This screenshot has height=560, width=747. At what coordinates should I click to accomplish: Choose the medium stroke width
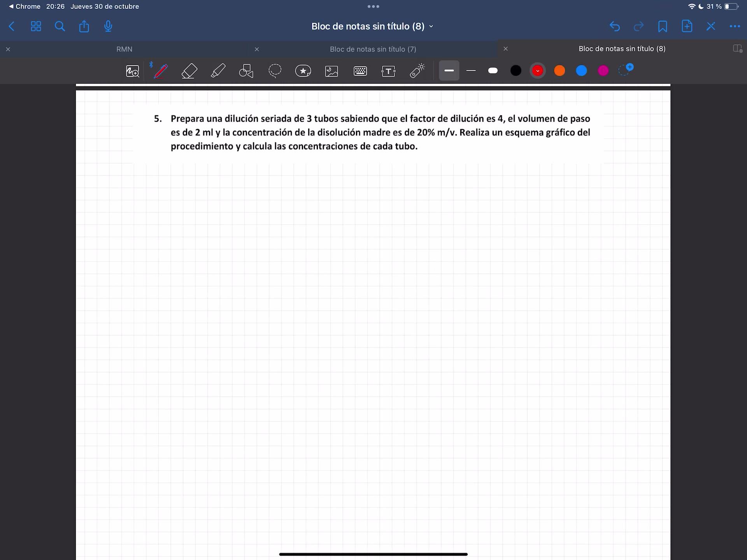point(471,71)
